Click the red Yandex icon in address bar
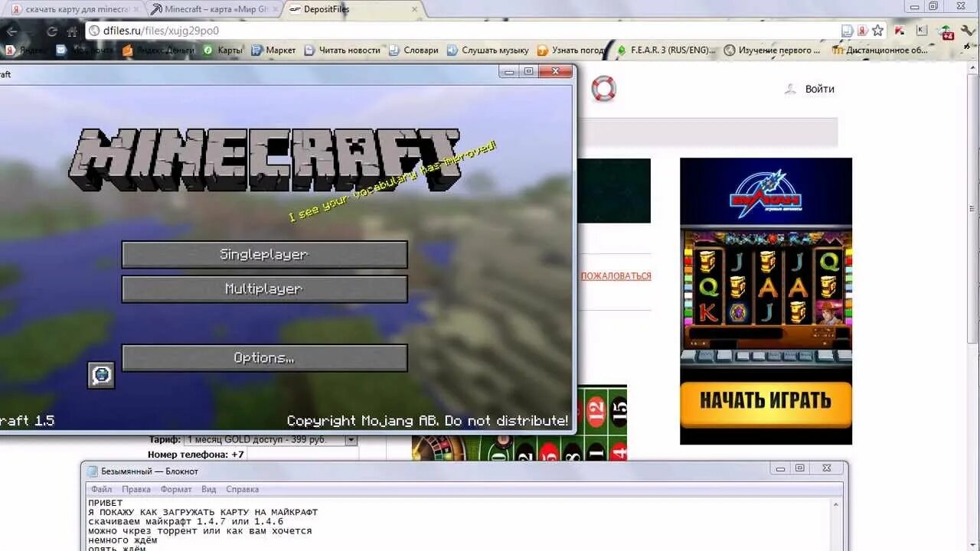This screenshot has height=551, width=980. tap(862, 31)
